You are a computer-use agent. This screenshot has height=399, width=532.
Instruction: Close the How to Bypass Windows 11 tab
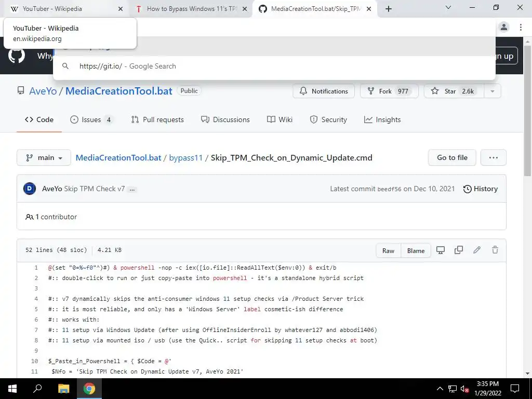(245, 9)
